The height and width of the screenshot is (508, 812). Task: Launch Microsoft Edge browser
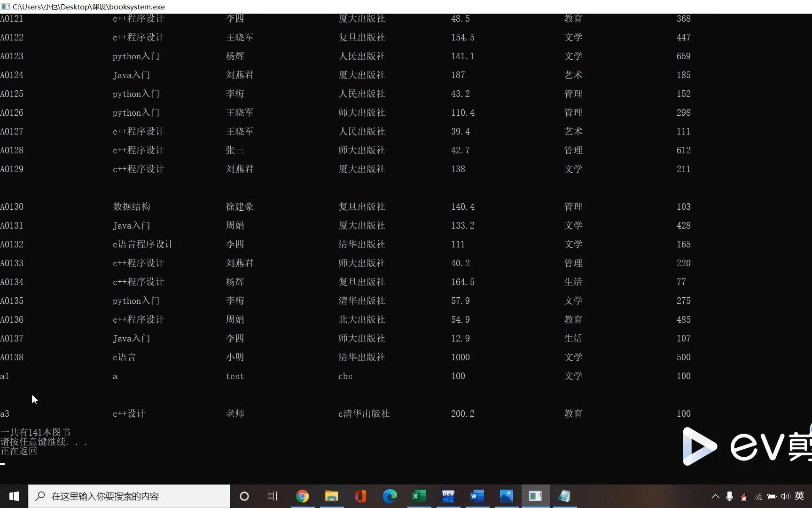(390, 496)
